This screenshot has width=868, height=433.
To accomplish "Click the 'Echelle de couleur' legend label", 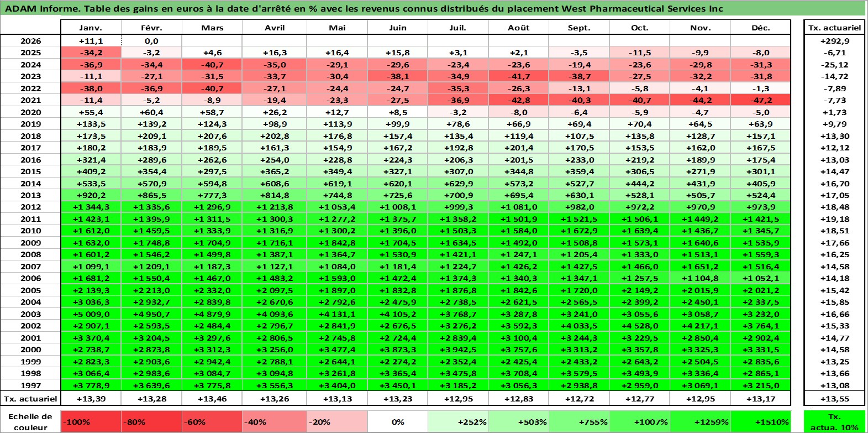I will [x=30, y=421].
